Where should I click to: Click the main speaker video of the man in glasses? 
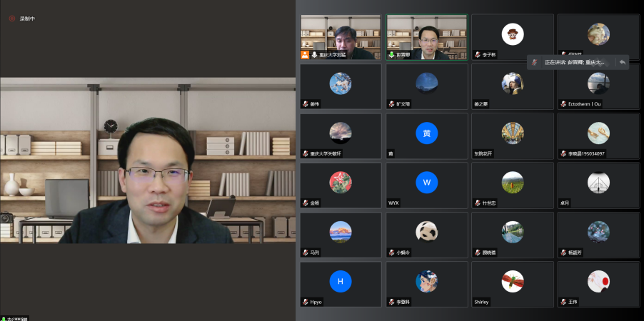pos(148,160)
